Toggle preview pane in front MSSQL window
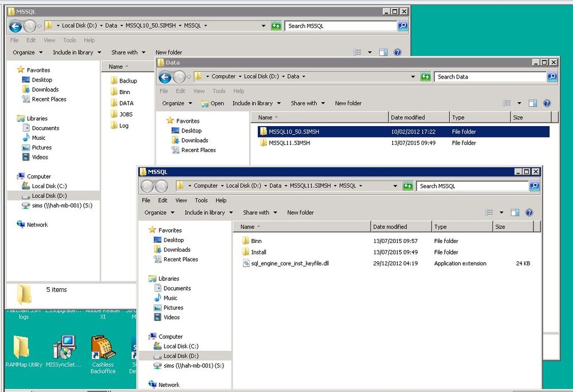Screen dimensions: 573x392 [515, 213]
